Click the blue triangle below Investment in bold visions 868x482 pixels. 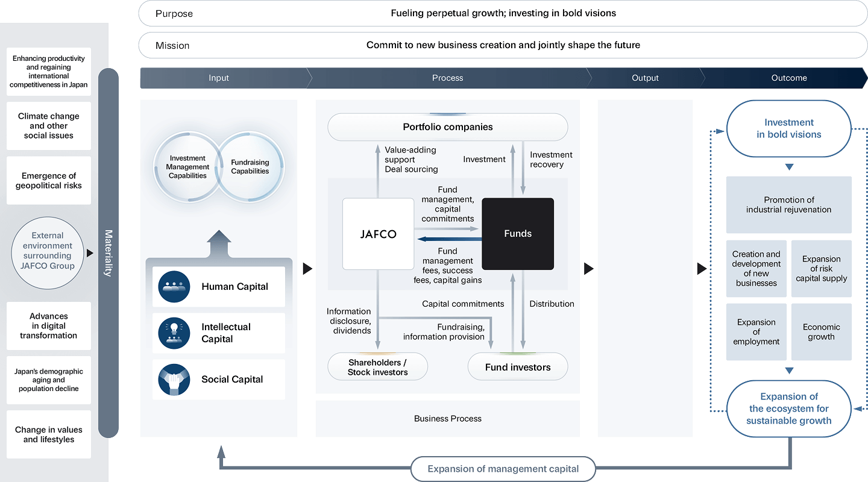pos(789,167)
